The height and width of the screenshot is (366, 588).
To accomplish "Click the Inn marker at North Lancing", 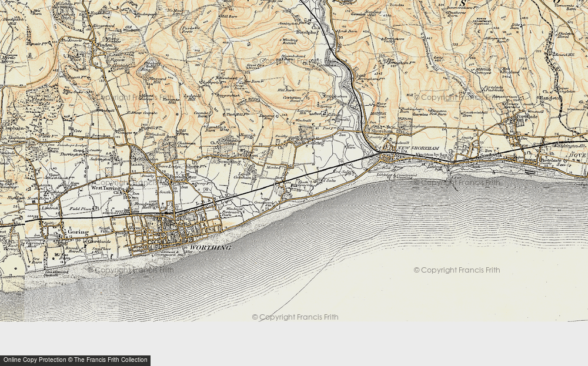I will [342, 135].
